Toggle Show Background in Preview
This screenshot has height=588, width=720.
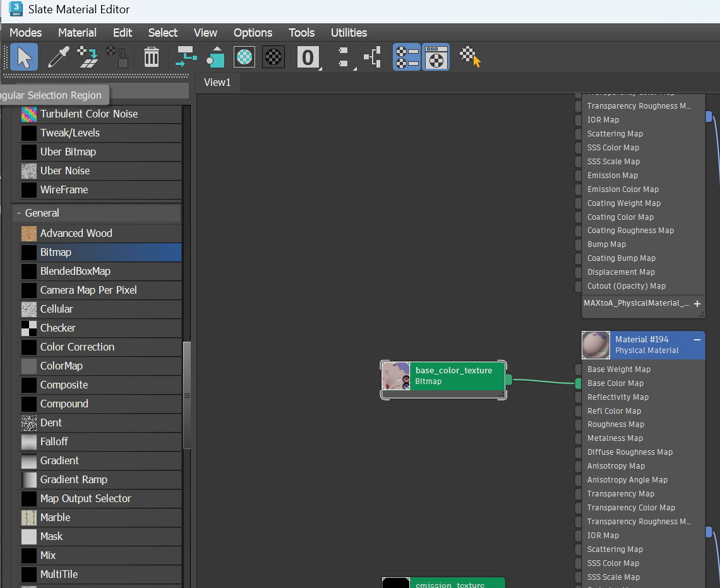(273, 57)
